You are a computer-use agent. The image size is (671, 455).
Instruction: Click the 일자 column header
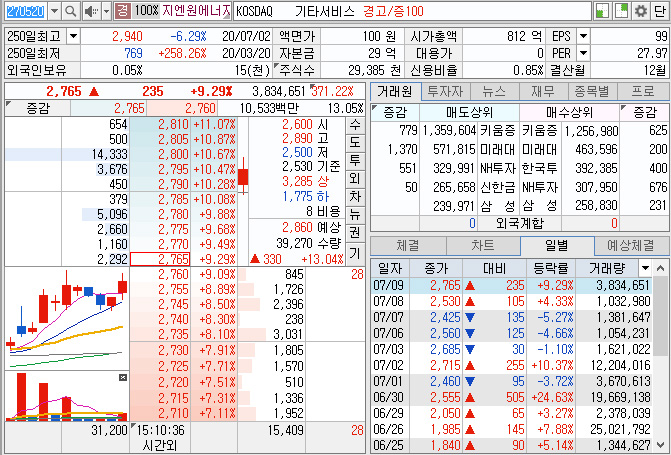click(390, 269)
